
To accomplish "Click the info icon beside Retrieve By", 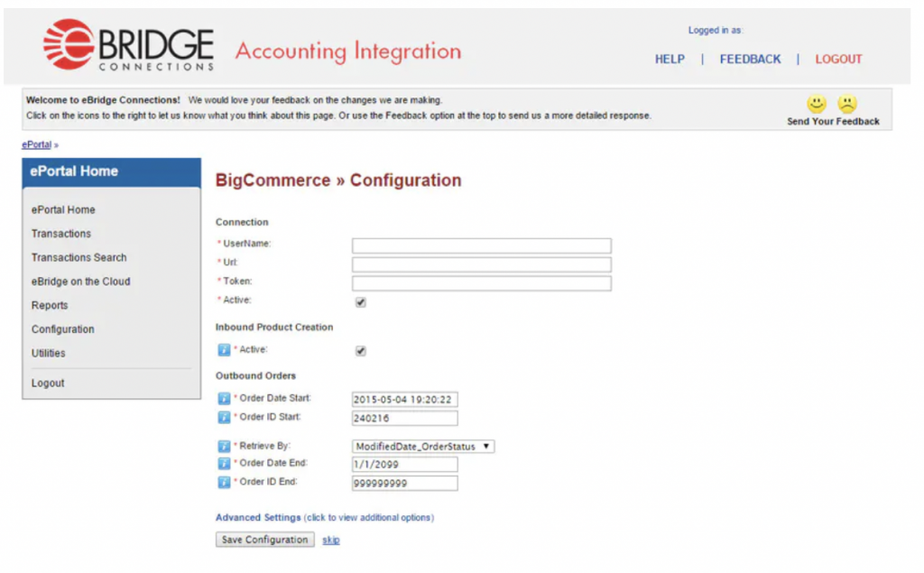I will click(222, 445).
